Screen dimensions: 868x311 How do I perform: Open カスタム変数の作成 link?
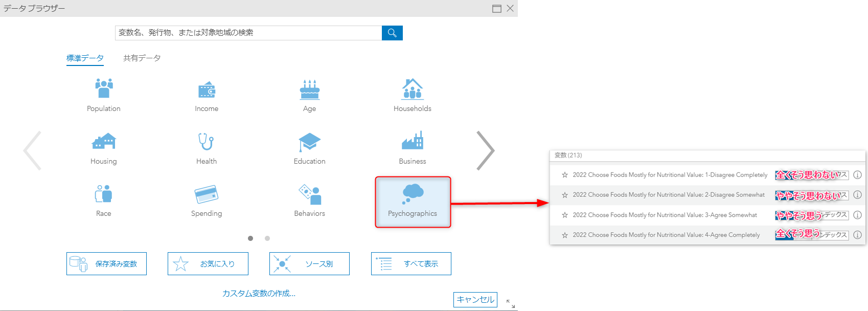[259, 293]
